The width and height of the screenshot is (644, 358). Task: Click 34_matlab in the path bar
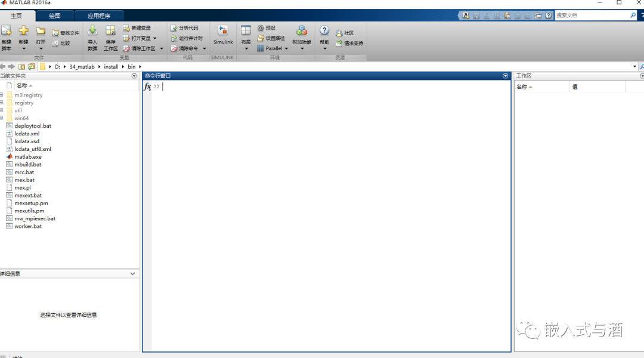point(82,67)
